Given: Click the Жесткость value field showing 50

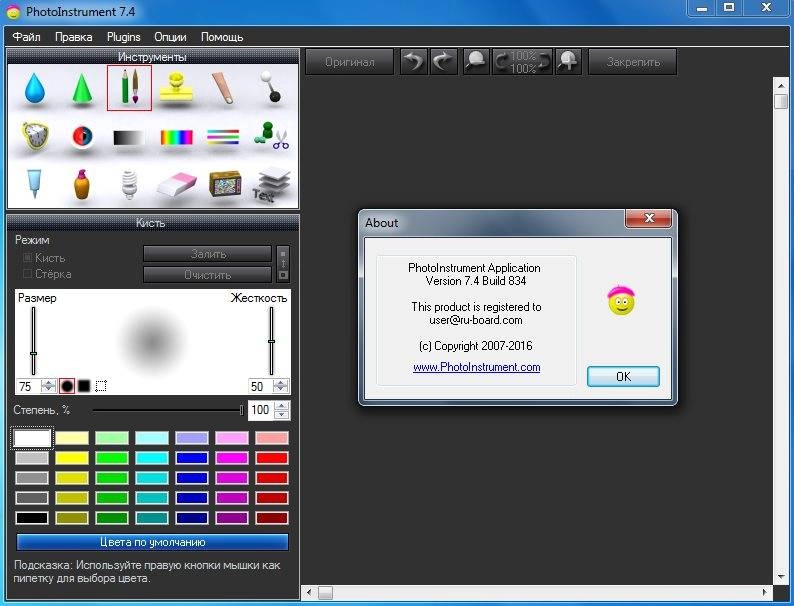Looking at the screenshot, I should click(260, 387).
